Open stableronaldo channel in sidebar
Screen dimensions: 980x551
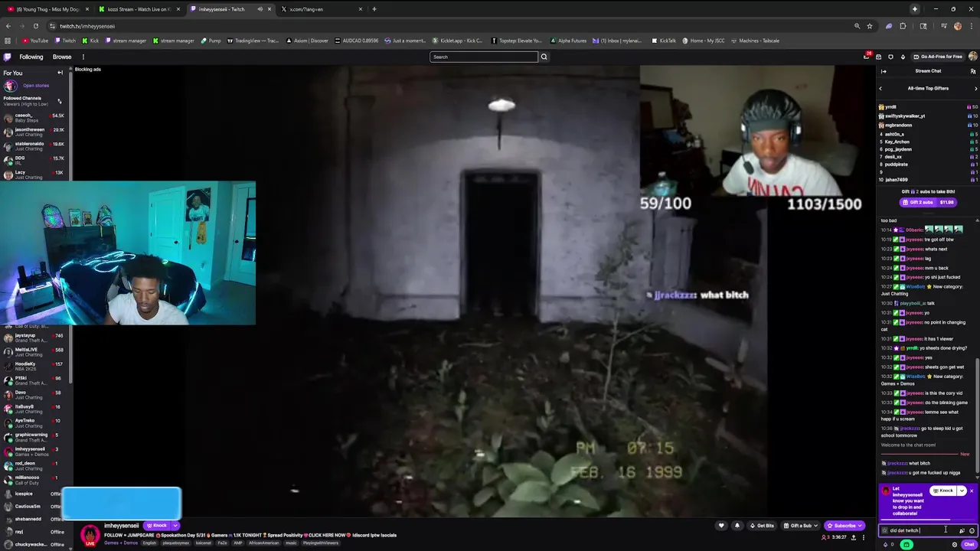coord(34,146)
